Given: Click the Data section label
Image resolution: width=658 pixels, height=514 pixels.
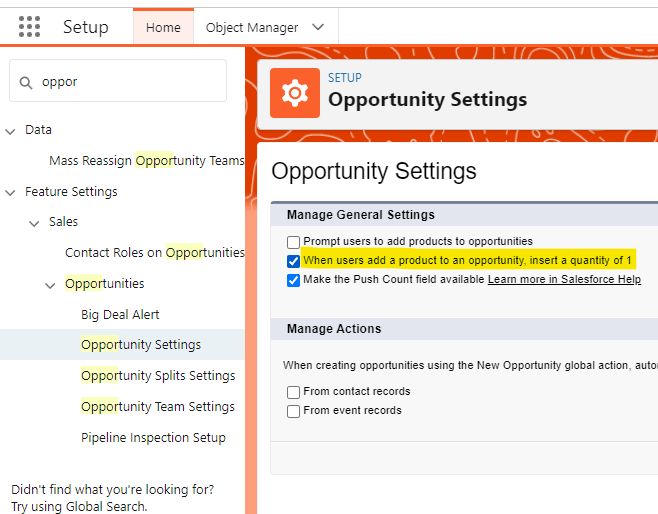Looking at the screenshot, I should (x=38, y=130).
